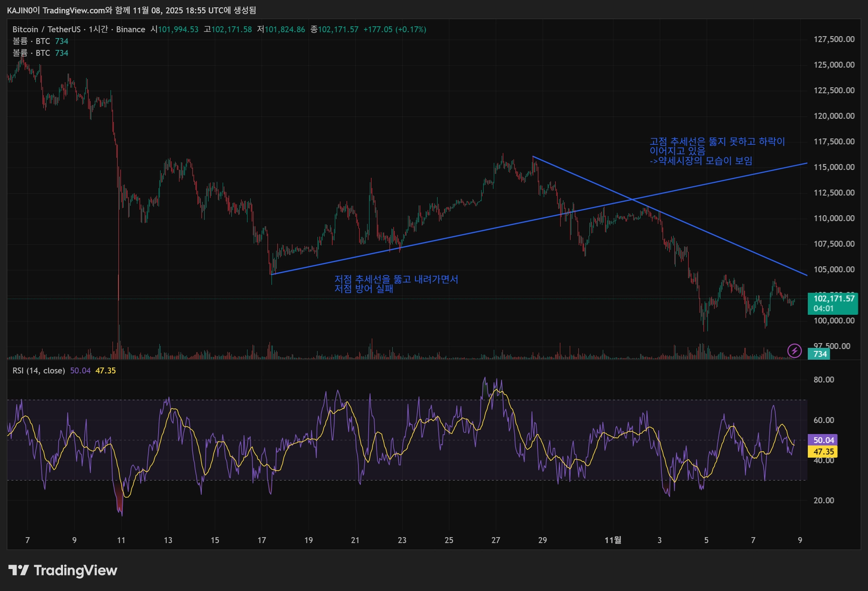Image resolution: width=868 pixels, height=591 pixels.
Task: Click the 27 date label on time axis
Action: tap(495, 540)
